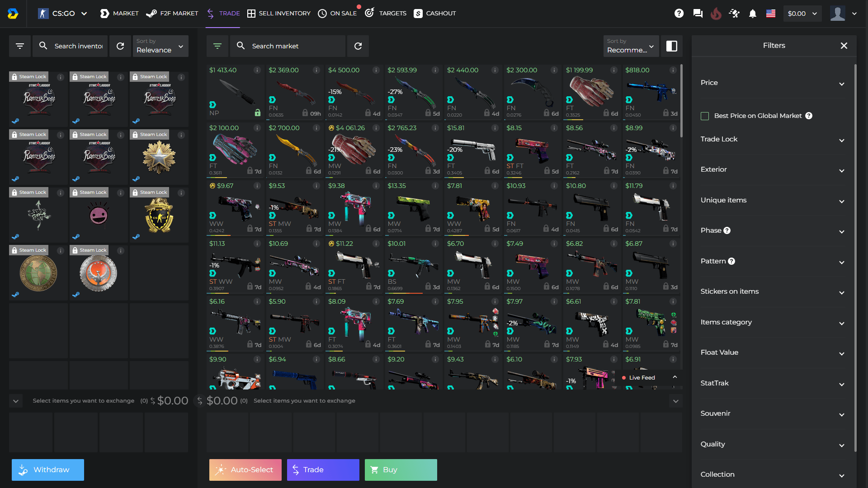
Task: Click the flame hot deals icon
Action: click(x=716, y=13)
